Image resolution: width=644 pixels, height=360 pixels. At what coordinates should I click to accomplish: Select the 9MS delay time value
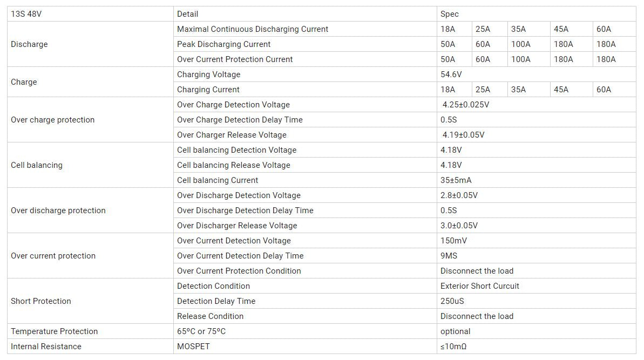click(x=449, y=256)
